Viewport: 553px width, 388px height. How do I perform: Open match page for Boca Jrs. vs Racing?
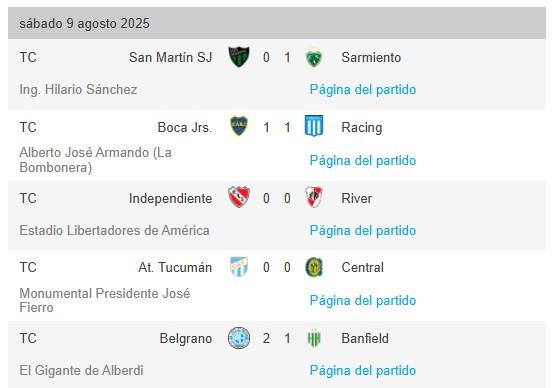tap(363, 160)
